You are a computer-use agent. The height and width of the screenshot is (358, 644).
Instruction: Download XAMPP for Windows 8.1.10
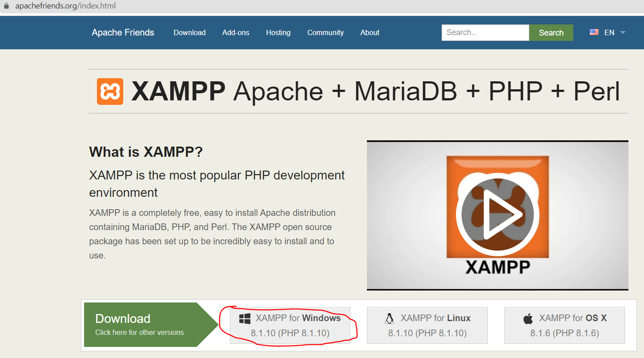tap(290, 325)
